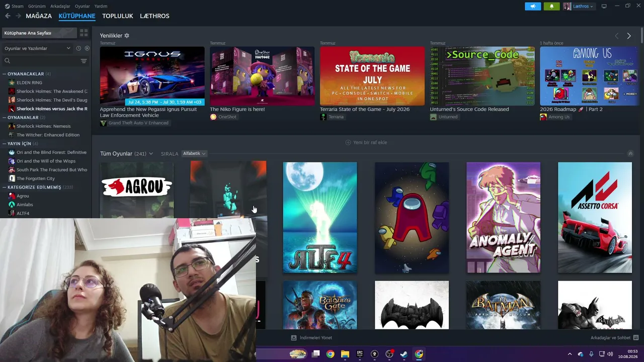Open the Görünüm menu
The height and width of the screenshot is (362, 644).
[37, 6]
